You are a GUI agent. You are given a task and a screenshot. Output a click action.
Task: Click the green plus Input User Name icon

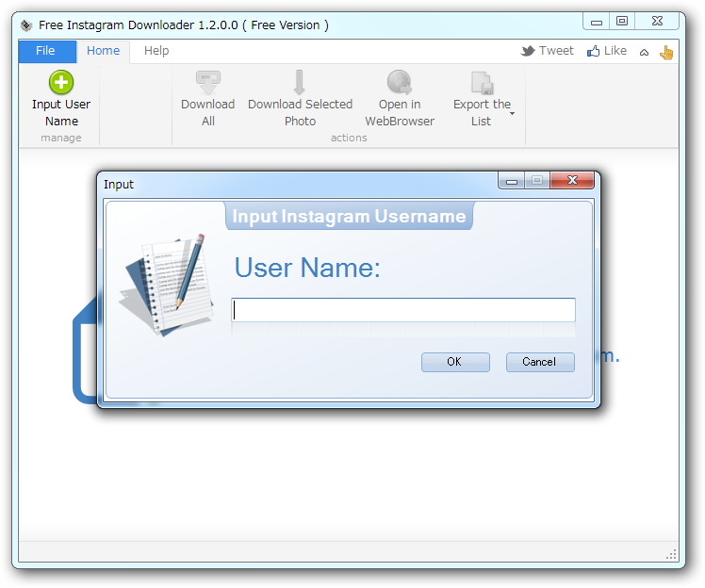61,82
